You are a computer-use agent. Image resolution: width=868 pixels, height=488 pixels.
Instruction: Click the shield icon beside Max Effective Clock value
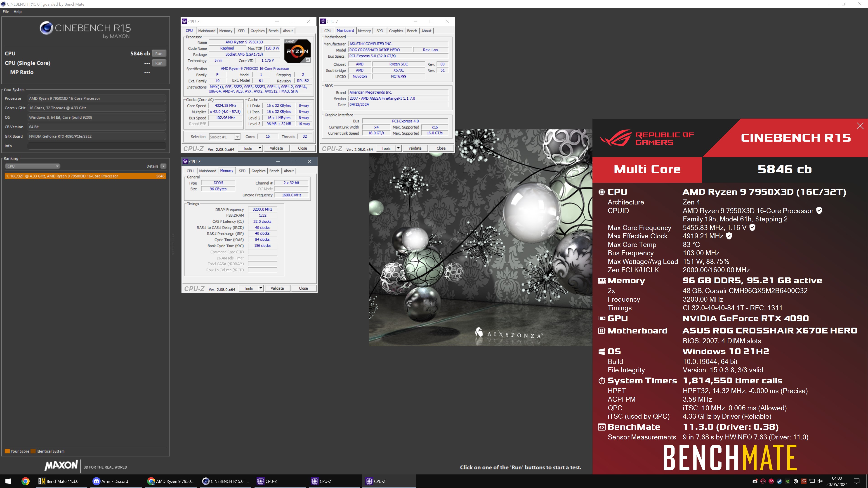pyautogui.click(x=729, y=236)
